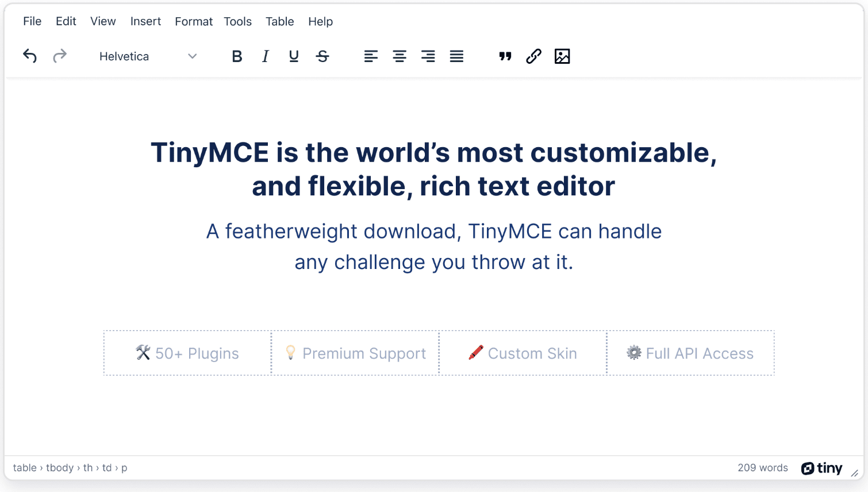Viewport: 868px width, 492px height.
Task: Open the Table menu
Action: (x=280, y=21)
